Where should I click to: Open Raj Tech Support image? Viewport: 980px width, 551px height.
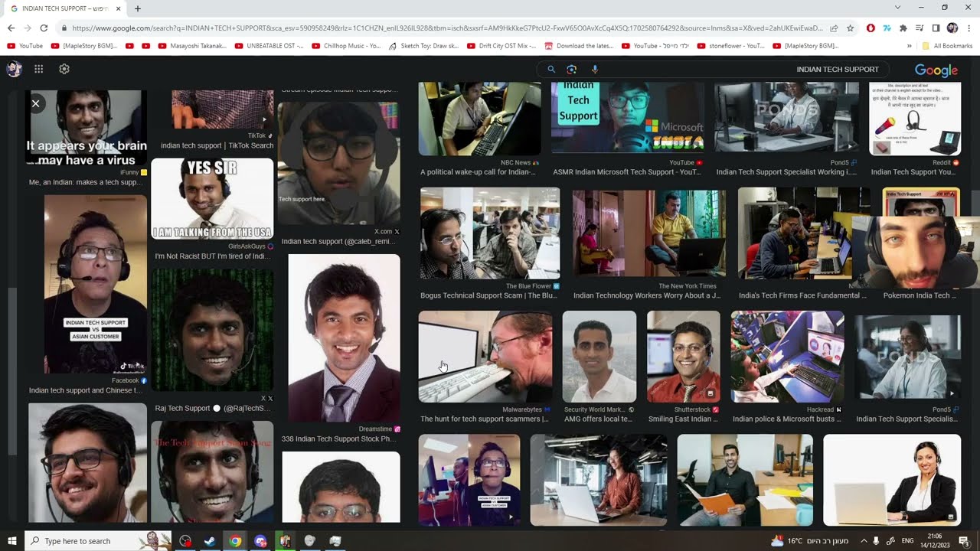pyautogui.click(x=212, y=330)
